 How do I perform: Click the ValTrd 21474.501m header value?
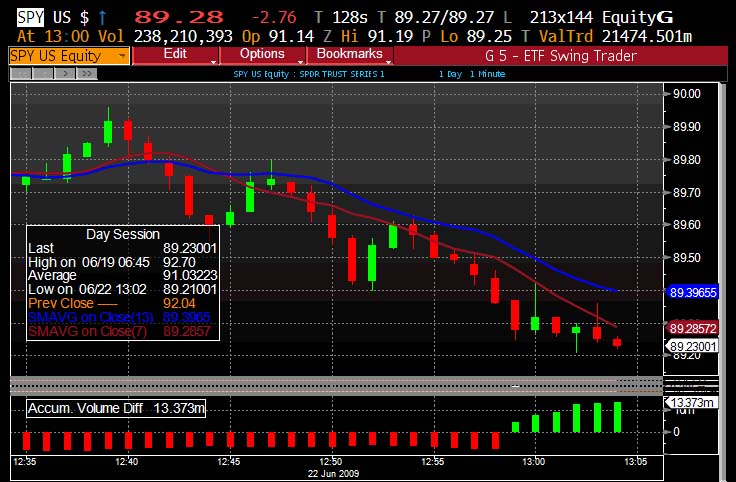615,36
